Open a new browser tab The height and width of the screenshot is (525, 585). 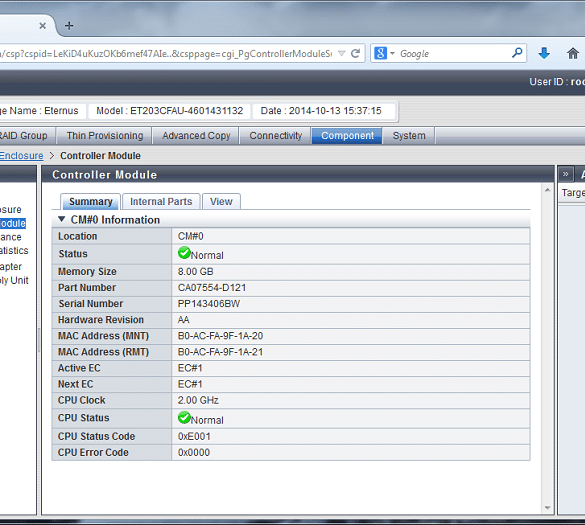pyautogui.click(x=69, y=26)
